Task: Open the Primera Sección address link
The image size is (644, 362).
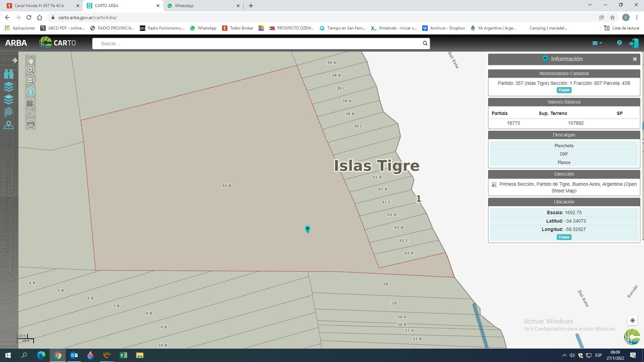Action: [x=568, y=187]
